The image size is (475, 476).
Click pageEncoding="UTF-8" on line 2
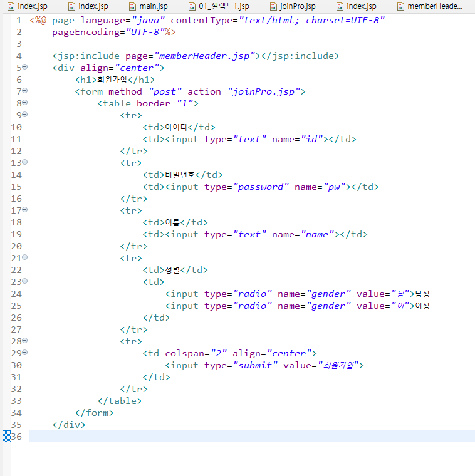pyautogui.click(x=108, y=32)
